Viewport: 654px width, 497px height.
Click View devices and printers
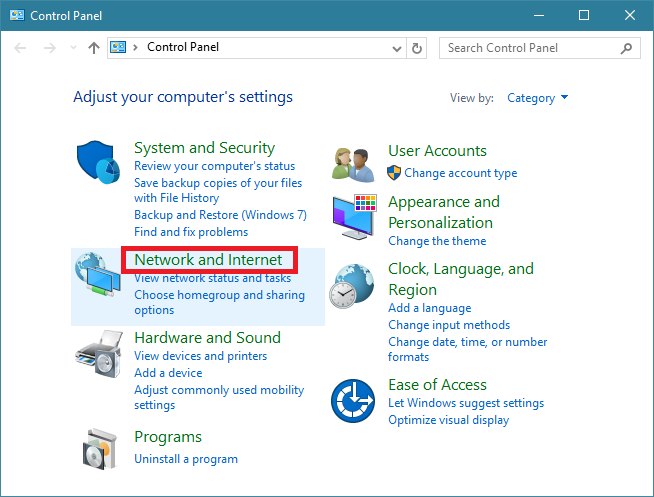pyautogui.click(x=201, y=356)
